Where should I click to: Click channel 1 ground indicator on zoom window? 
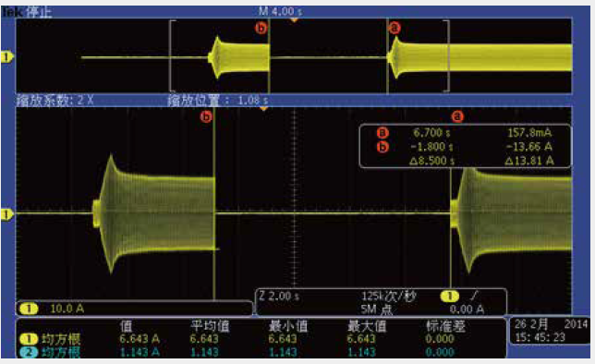click(x=6, y=214)
